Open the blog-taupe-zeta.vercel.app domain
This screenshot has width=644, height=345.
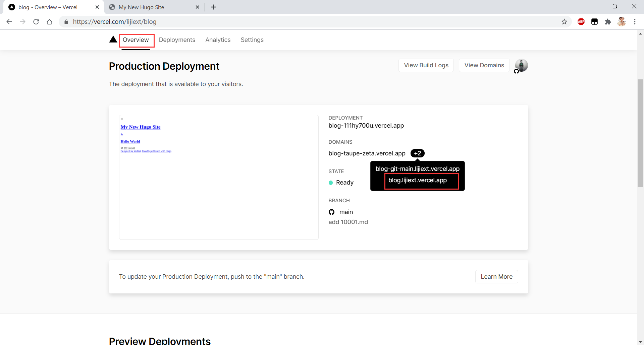click(367, 153)
